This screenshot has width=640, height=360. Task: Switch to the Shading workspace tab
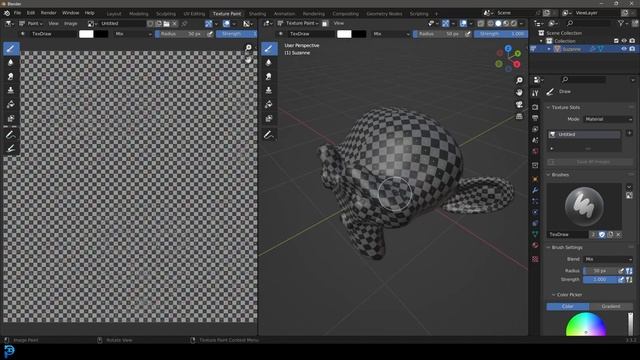click(257, 13)
